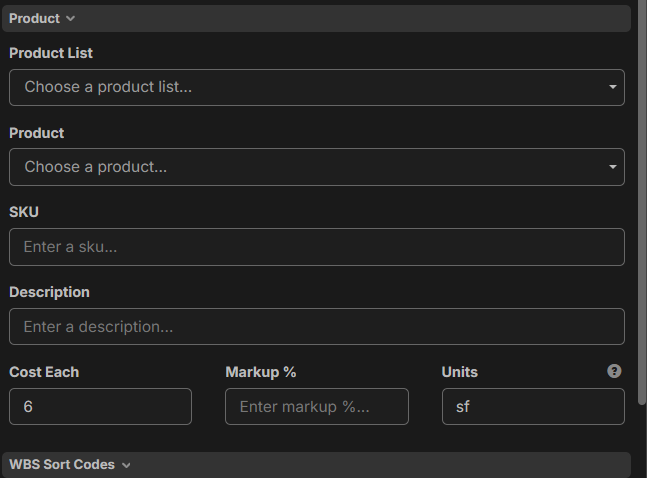Open the 'Choose a product list...' dropdown
Viewport: 647px width, 478px height.
pyautogui.click(x=300, y=87)
